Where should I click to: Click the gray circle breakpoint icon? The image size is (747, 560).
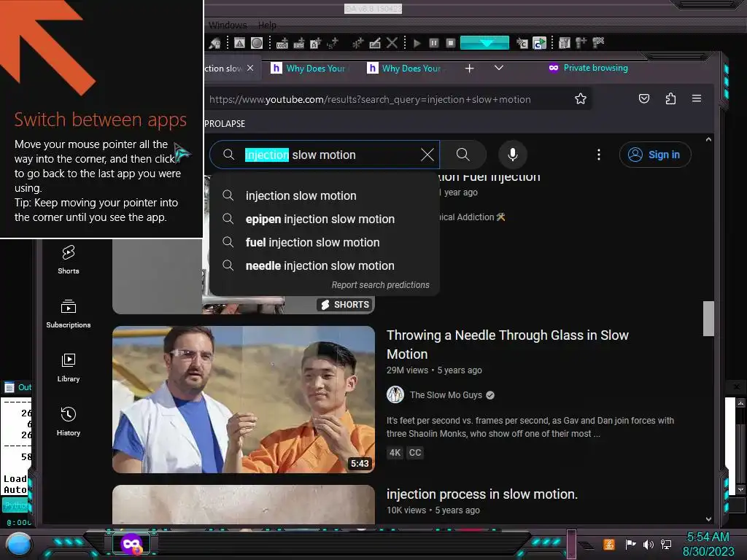257,43
